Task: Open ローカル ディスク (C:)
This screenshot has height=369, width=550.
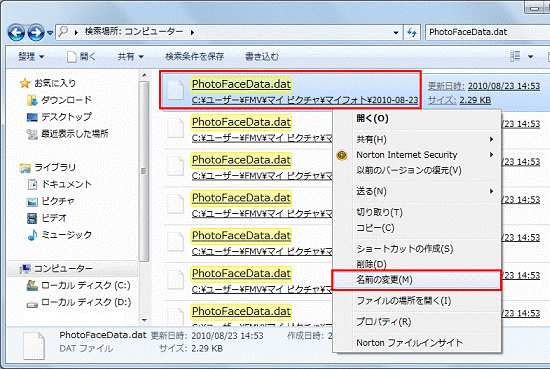Action: point(79,285)
